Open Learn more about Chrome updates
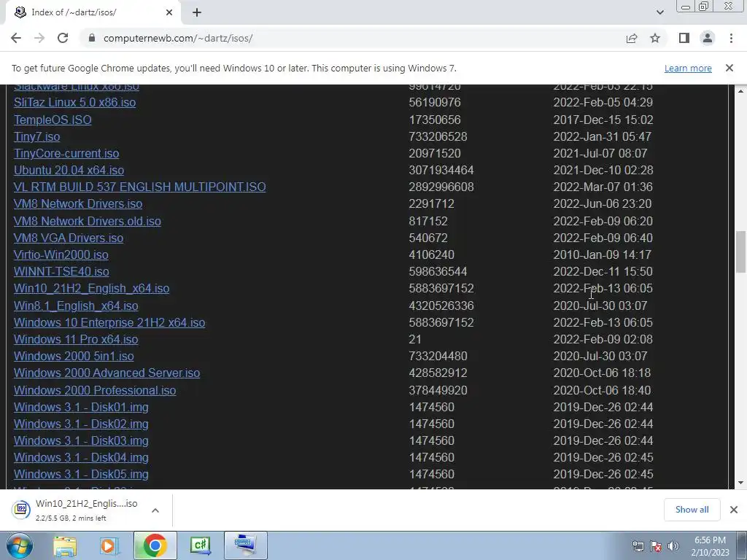The image size is (747, 560). coord(688,68)
